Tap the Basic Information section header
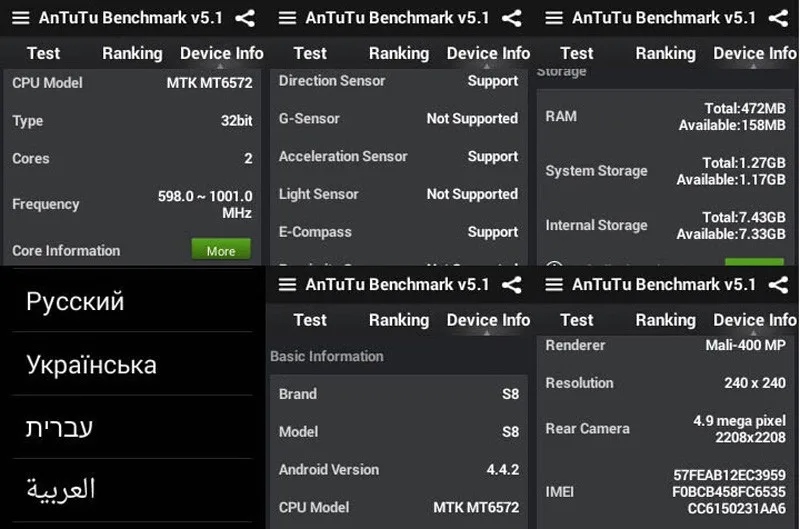The image size is (800, 529). point(327,356)
